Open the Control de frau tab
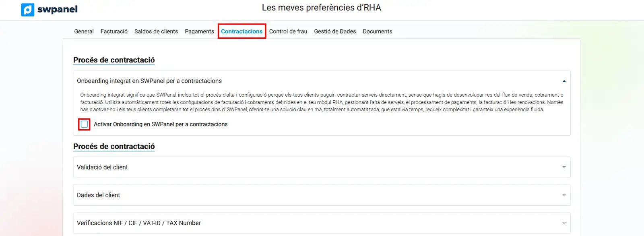The image size is (644, 236). click(288, 31)
